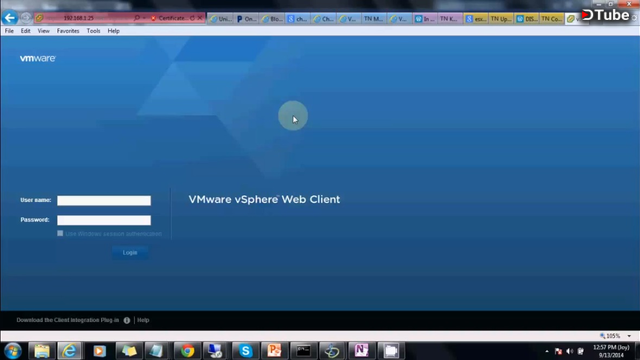Open the Command Prompt taskbar icon
Screen dimensions: 640x360
point(303,351)
